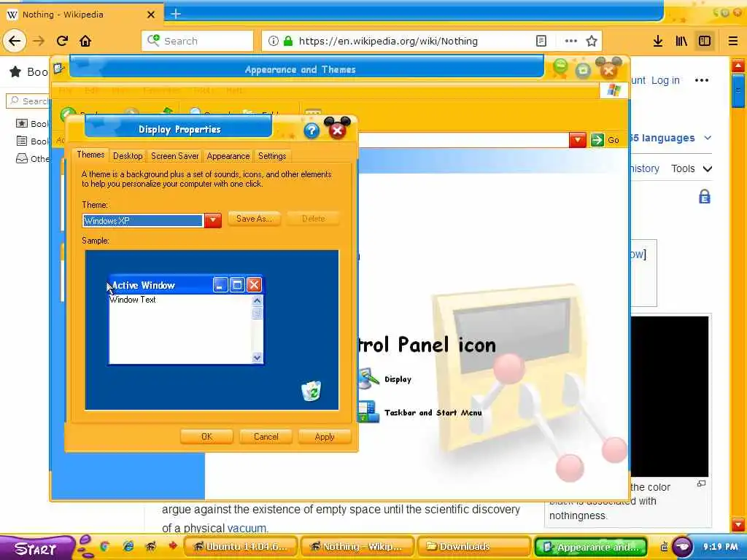This screenshot has height=560, width=747.
Task: Minimize Appearance and Themes window
Action: click(561, 68)
